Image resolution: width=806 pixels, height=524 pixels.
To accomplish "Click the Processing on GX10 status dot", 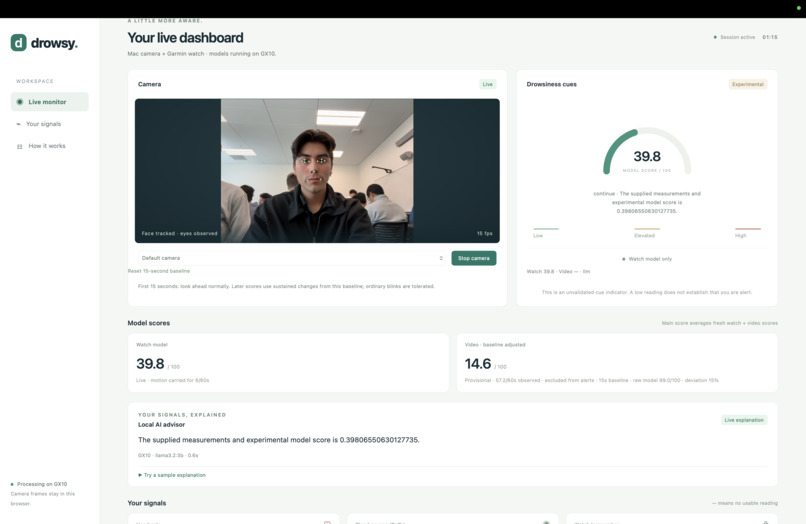I will point(12,484).
